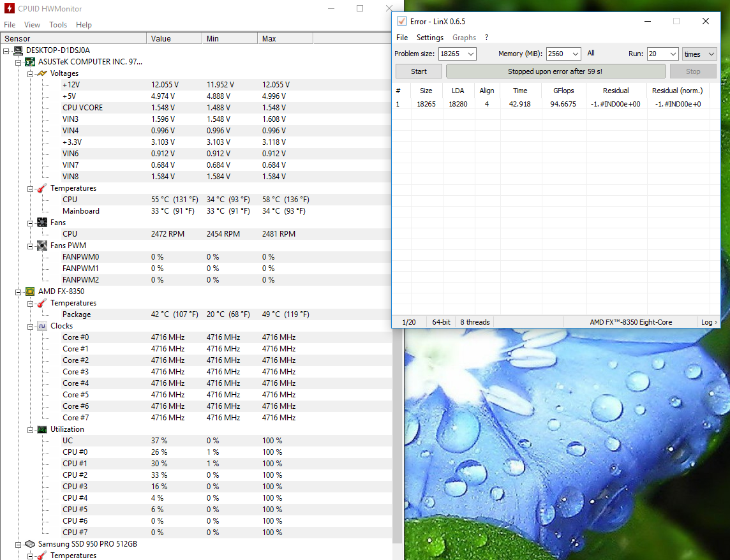The height and width of the screenshot is (560, 730).
Task: Click the Utilization graph icon
Action: (x=42, y=429)
